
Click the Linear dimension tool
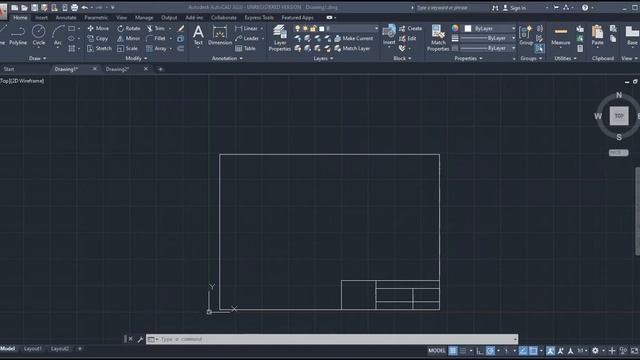pos(246,28)
